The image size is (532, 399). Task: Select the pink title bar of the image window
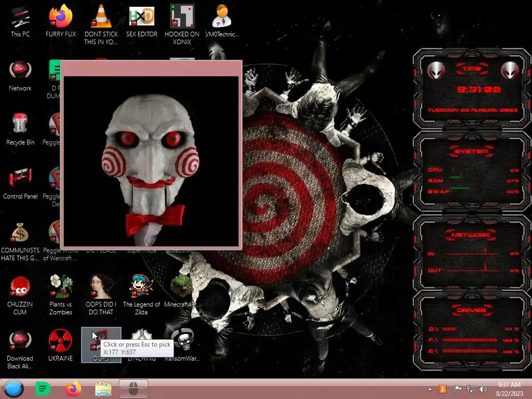point(151,69)
